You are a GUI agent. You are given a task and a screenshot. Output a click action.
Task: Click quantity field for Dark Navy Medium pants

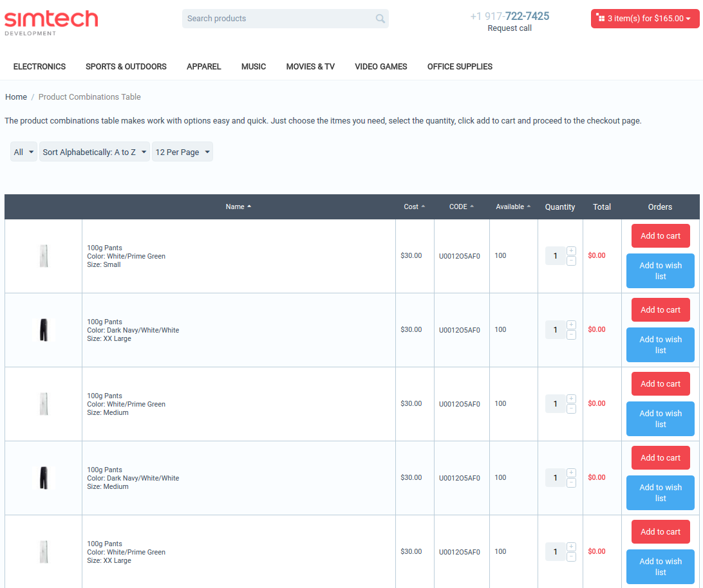coord(555,478)
